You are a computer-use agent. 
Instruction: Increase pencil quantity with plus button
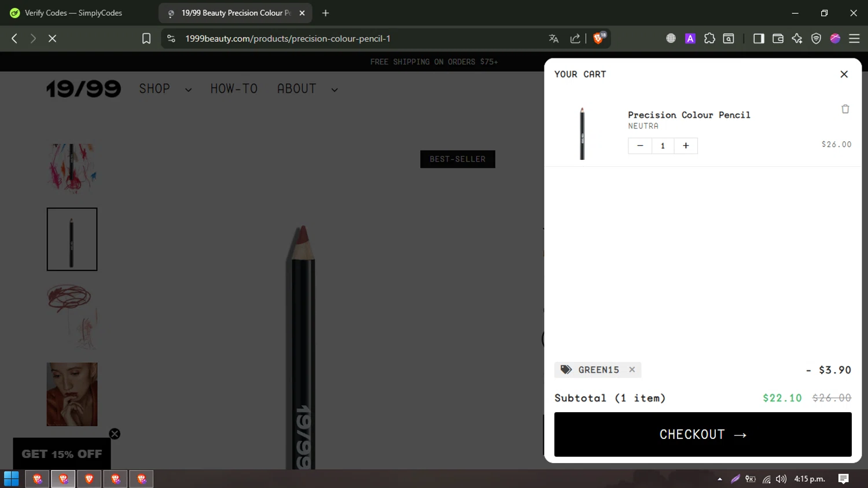(x=686, y=146)
